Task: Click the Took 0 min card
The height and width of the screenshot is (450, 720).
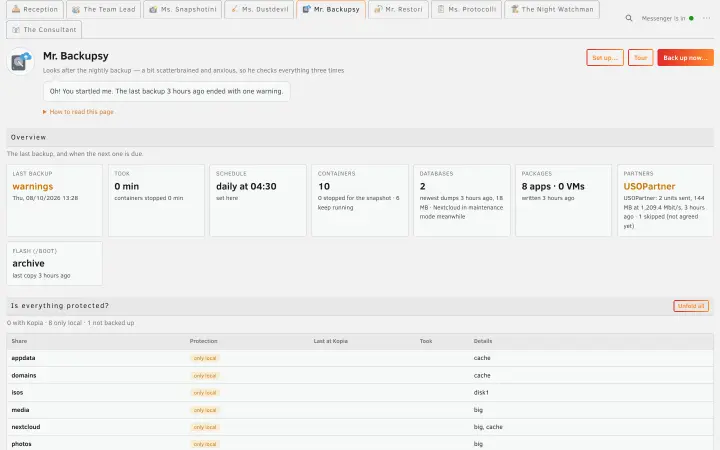Action: pyautogui.click(x=156, y=200)
